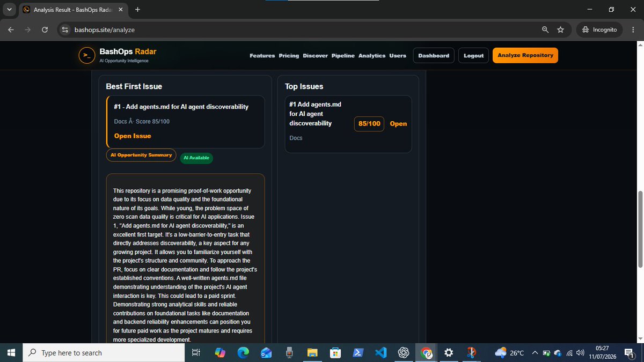The width and height of the screenshot is (644, 362).
Task: Open File Explorer from the taskbar
Action: pyautogui.click(x=312, y=352)
